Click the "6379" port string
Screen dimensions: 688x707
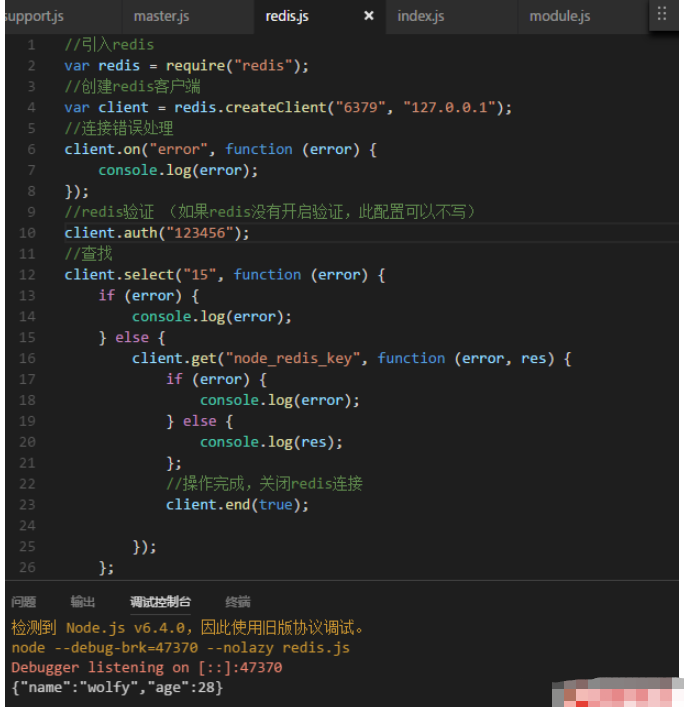(360, 108)
